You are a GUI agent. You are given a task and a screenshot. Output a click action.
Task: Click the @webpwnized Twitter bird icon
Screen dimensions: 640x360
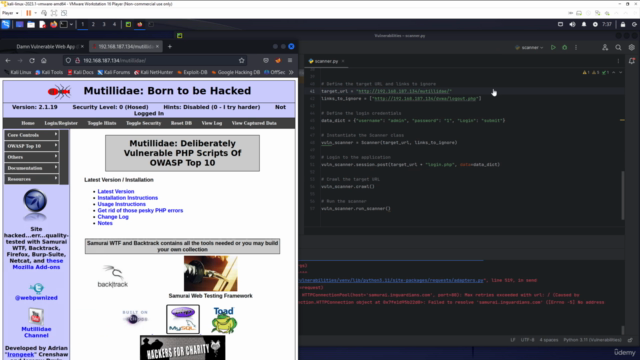(36, 288)
